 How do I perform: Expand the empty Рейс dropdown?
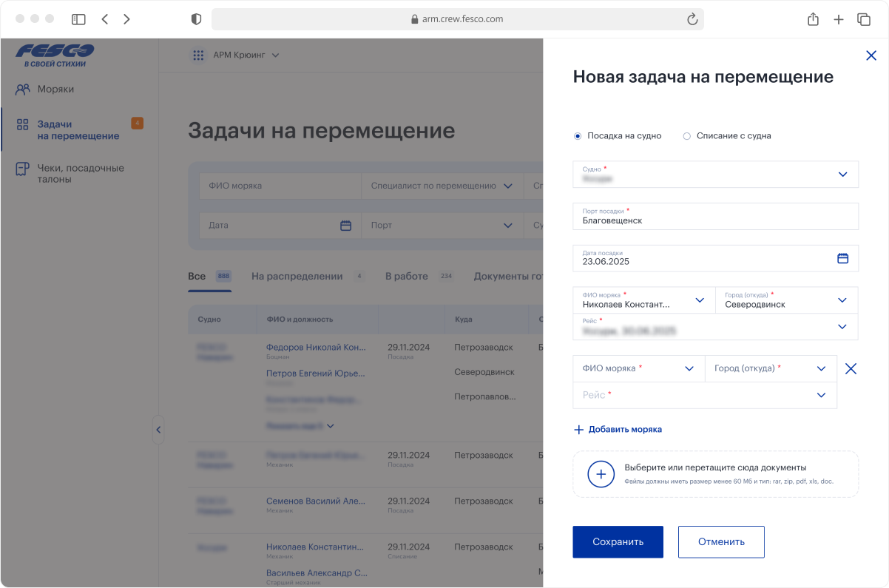(821, 395)
